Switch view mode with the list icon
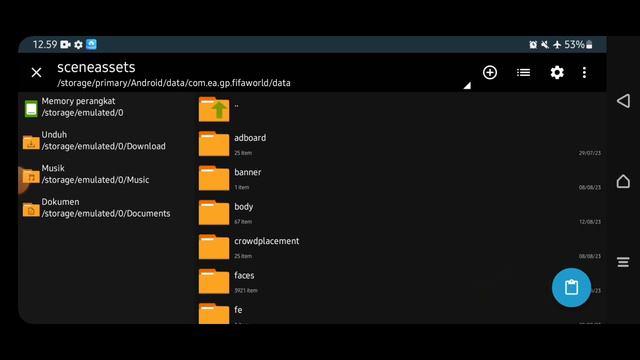Viewport: 640px width, 360px height. click(523, 73)
